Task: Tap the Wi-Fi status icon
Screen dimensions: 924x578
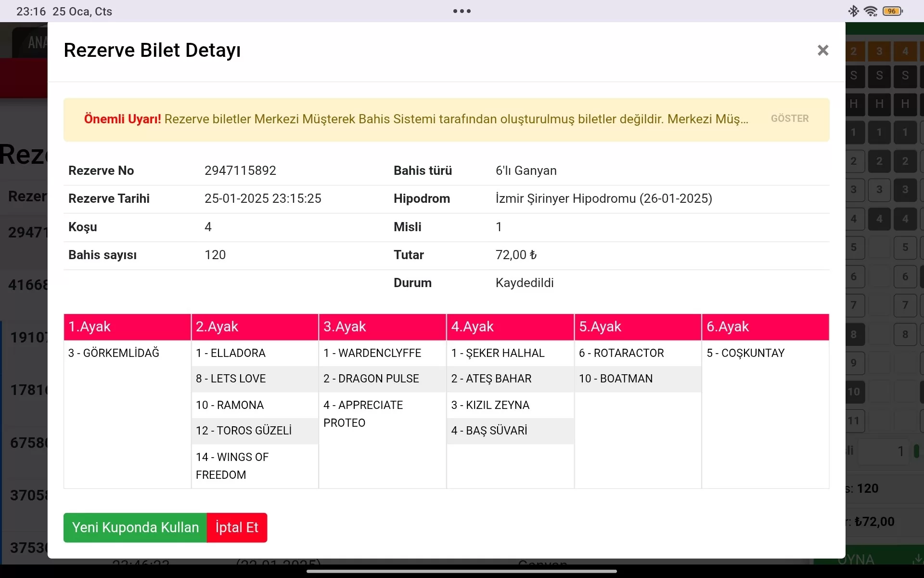Action: pos(871,11)
